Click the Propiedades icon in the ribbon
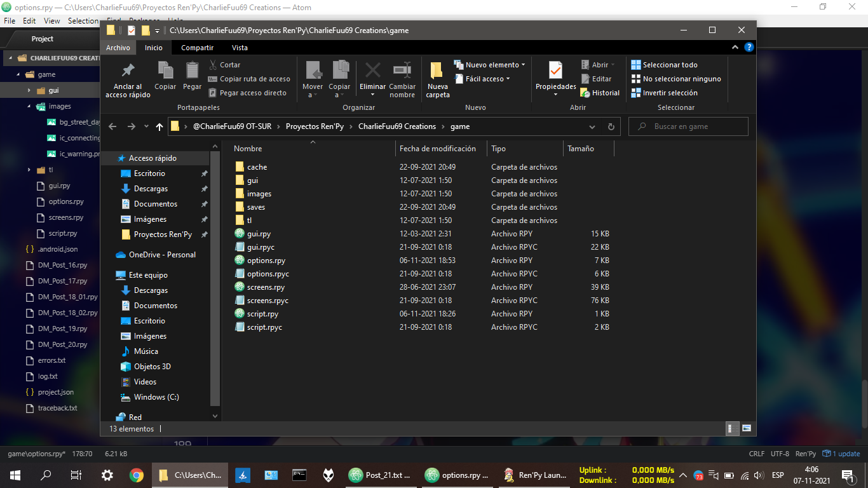868x488 pixels. pyautogui.click(x=555, y=71)
